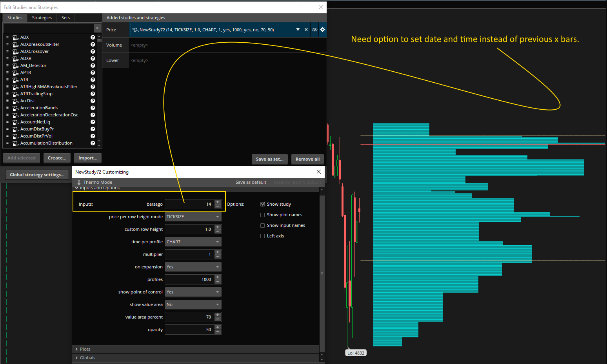Screen dimensions: 607x364
Task: Click the barsago input field
Action: 189,204
